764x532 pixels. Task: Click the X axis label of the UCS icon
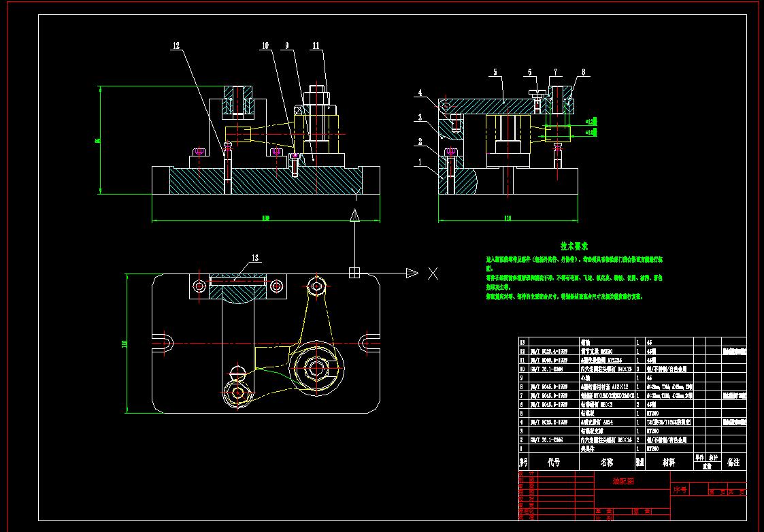coord(433,273)
